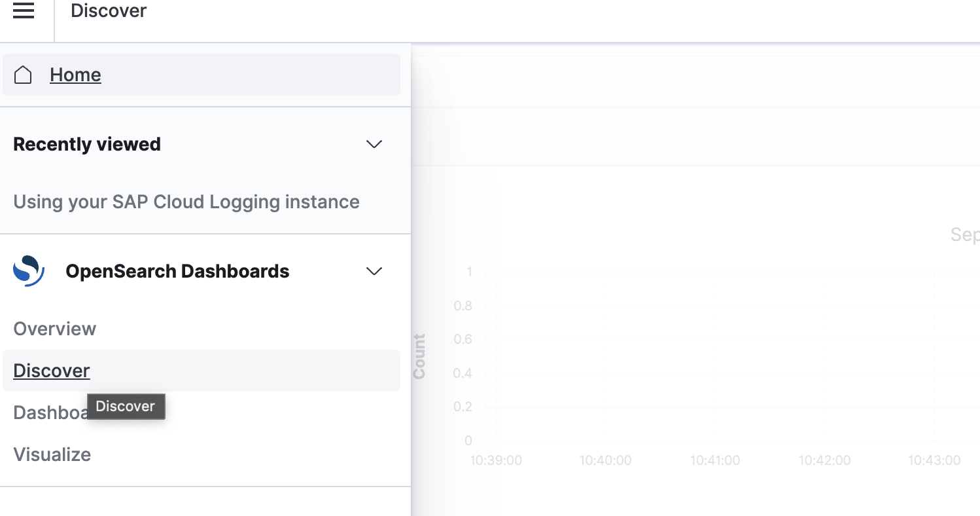Click the Discover tooltip bubble
The image size is (980, 516).
click(126, 406)
